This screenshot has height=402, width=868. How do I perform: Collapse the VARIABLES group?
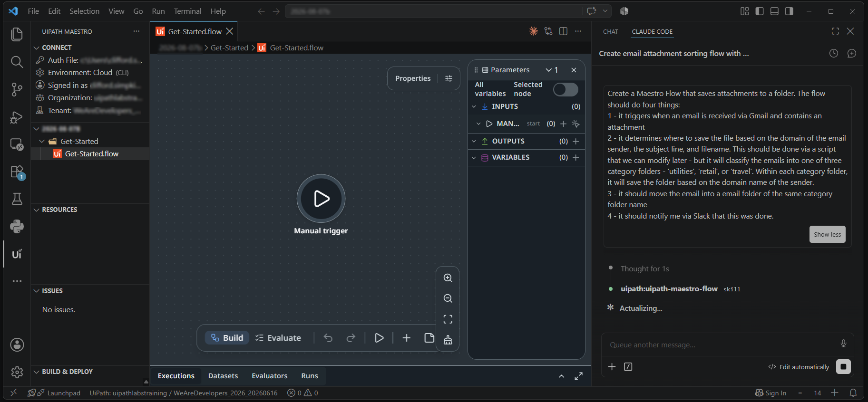click(x=474, y=157)
